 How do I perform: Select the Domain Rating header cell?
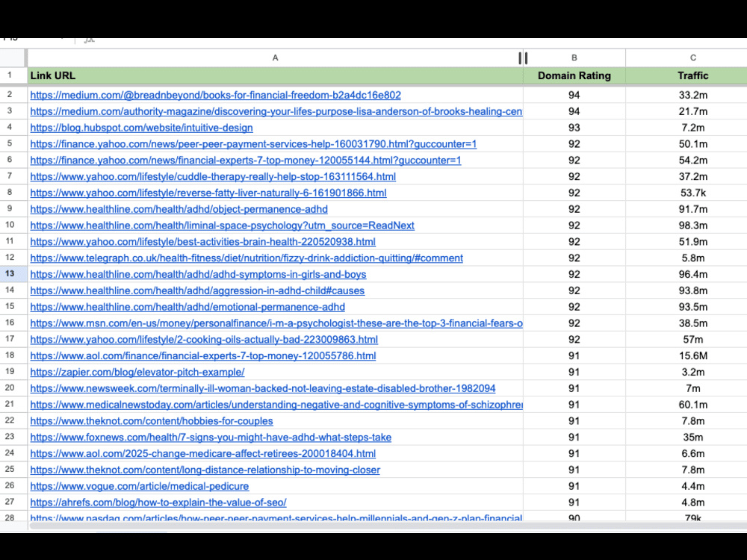point(574,75)
